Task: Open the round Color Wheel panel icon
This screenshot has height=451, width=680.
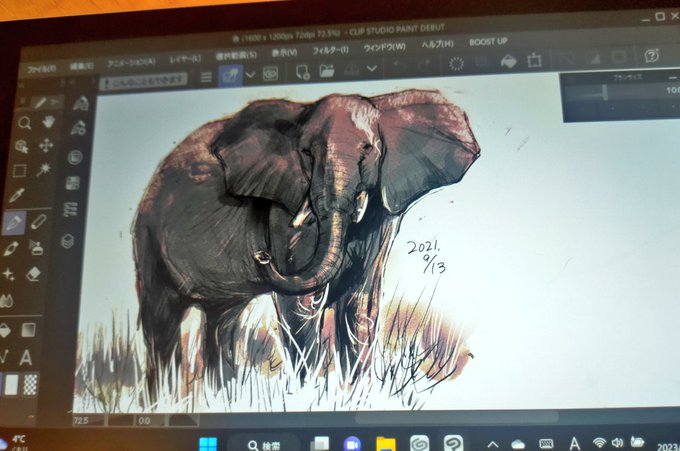Action: pyautogui.click(x=75, y=157)
